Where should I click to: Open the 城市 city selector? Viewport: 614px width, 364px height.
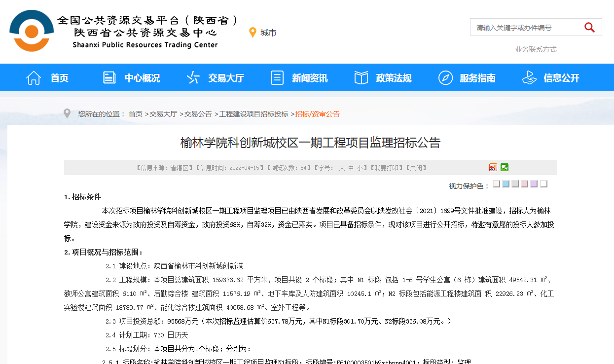coord(268,33)
